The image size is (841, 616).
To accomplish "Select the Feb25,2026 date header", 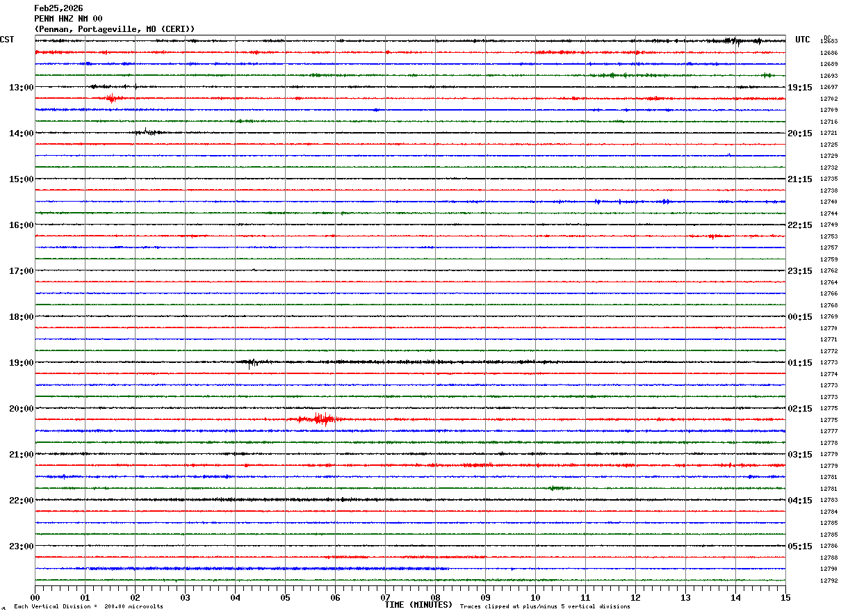I will 58,8.
